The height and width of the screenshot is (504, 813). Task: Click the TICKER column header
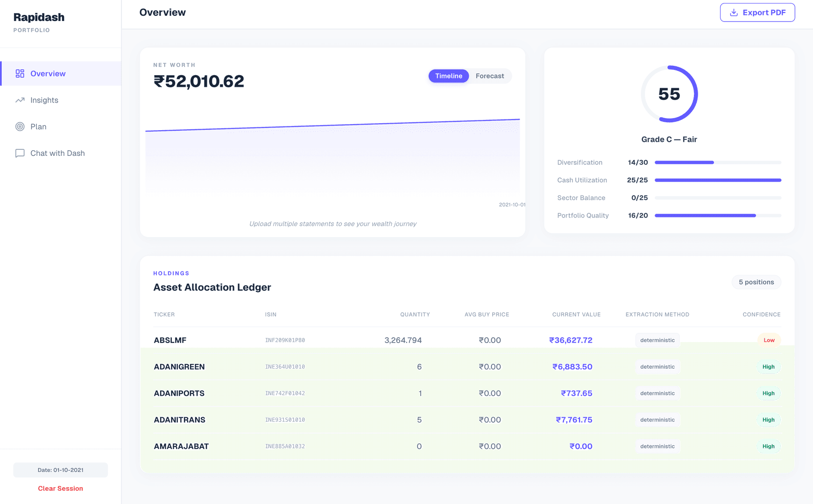[x=164, y=315]
